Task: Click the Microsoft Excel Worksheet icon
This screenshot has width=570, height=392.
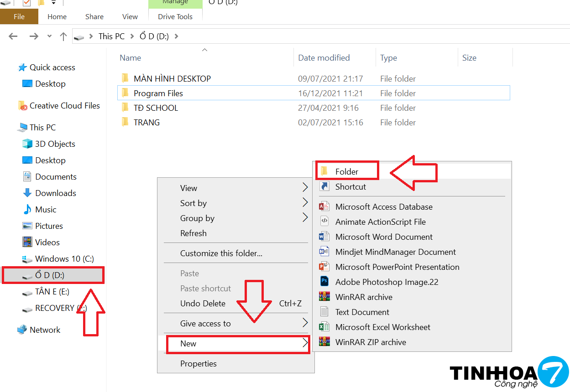Action: tap(324, 327)
